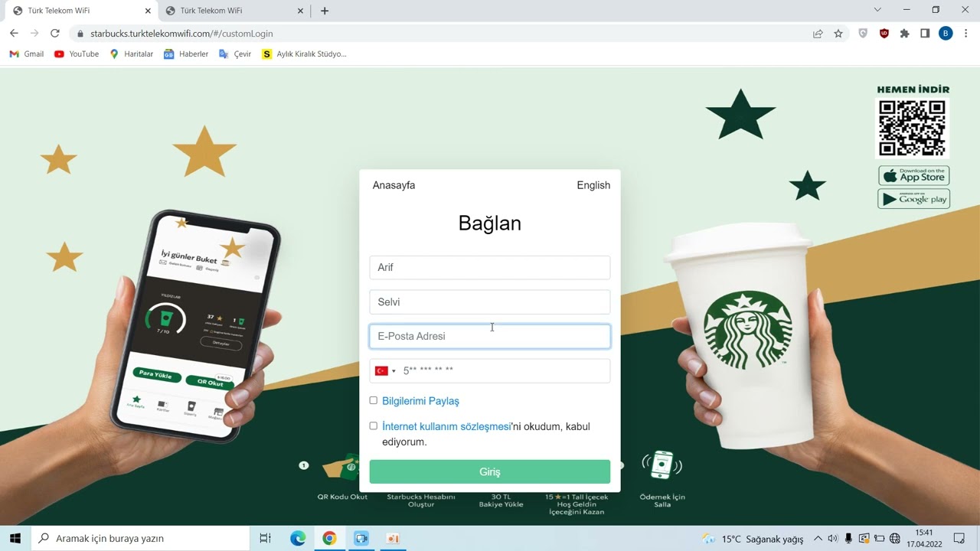Screen dimensions: 980x551
Task: Switch language to English
Action: (593, 185)
